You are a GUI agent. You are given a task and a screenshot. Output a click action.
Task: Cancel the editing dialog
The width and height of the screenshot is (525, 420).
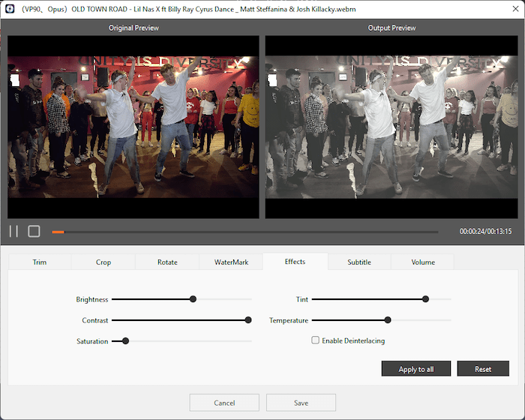224,403
